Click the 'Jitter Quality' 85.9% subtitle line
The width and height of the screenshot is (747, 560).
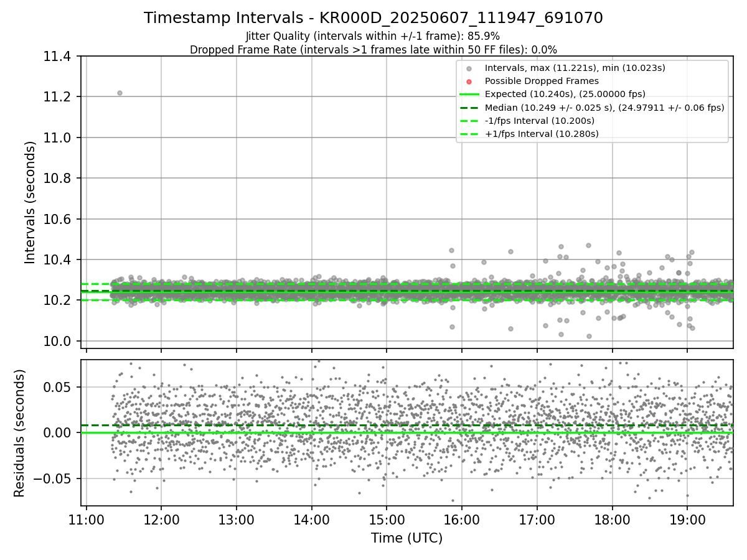pyautogui.click(x=374, y=36)
